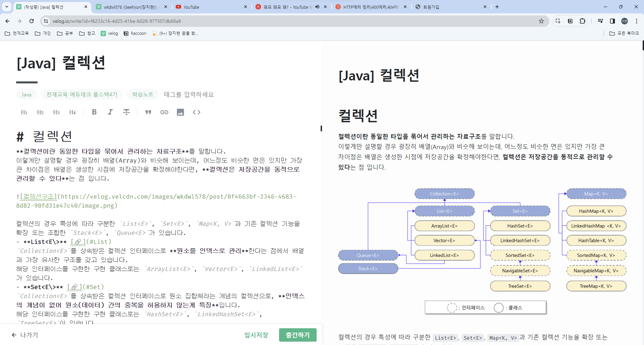Insert a hyperlink
Viewport: 644px width, 345px height.
click(164, 112)
